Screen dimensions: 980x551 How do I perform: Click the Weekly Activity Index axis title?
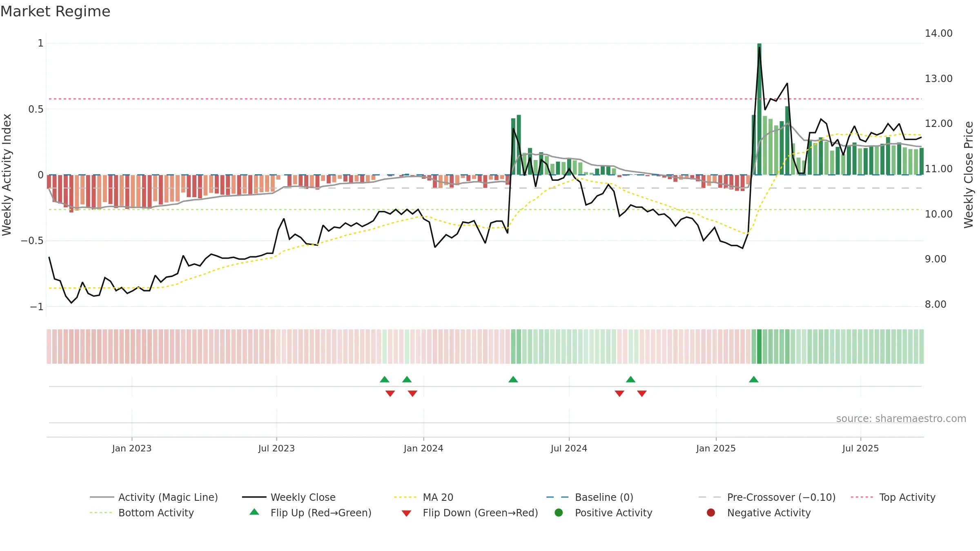point(7,175)
